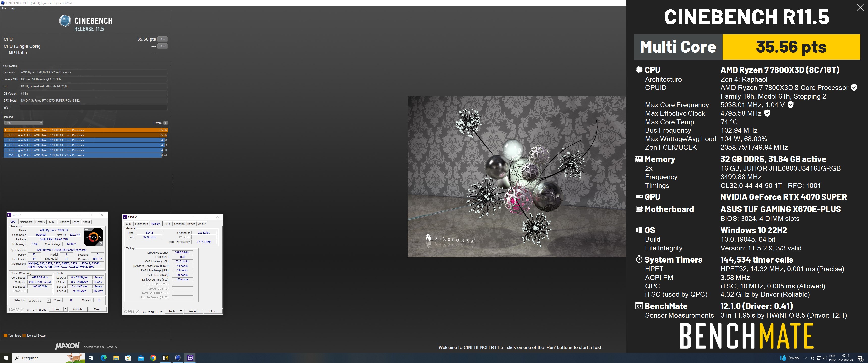Open network status tray icon
Viewport: 868px width, 363px height.
819,358
